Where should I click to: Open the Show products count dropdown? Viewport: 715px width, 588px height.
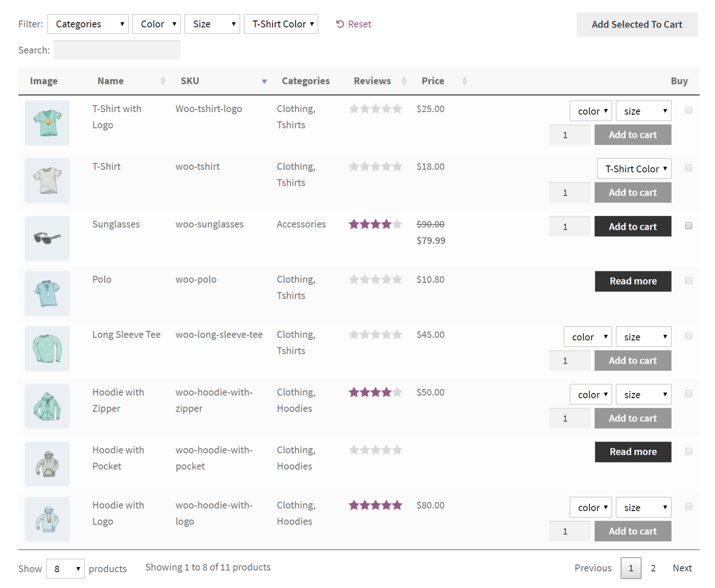[65, 569]
